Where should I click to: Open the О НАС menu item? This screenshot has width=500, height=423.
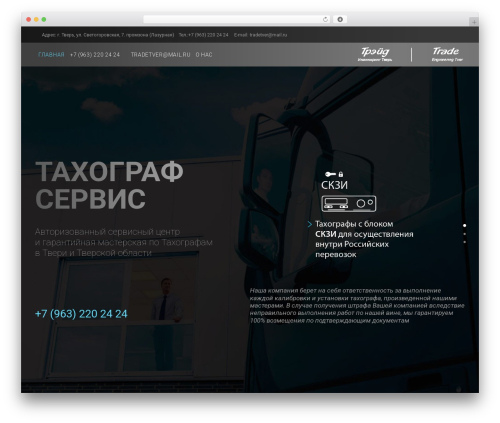204,55
